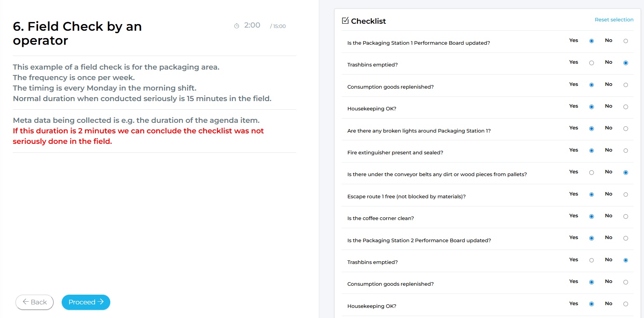This screenshot has width=644, height=318.
Task: Choose No for Packaging Station 2 Performance Board
Action: point(625,238)
